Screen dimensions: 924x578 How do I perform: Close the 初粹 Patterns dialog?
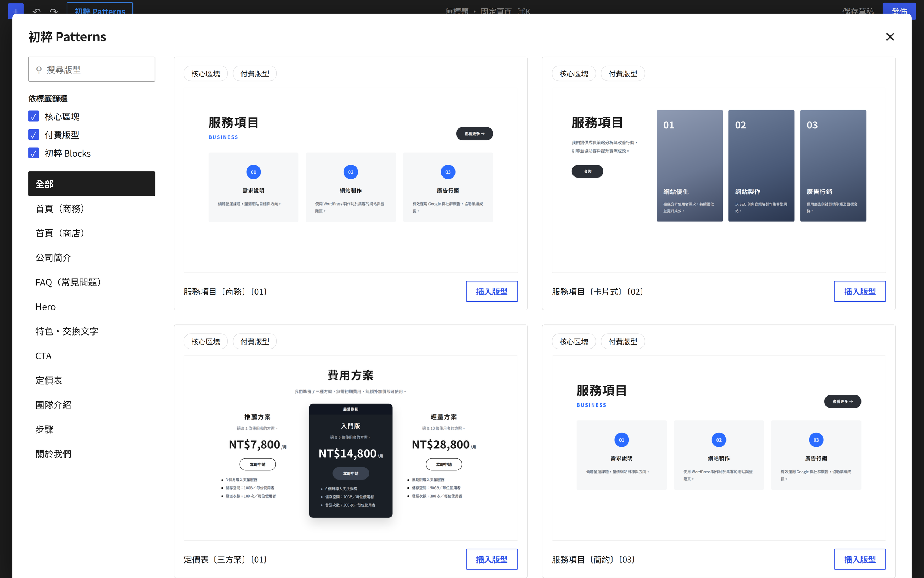click(x=890, y=37)
